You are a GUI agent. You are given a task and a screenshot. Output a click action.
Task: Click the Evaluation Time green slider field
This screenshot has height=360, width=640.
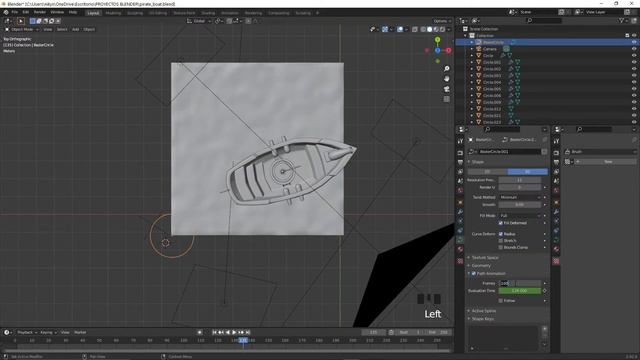coord(520,291)
